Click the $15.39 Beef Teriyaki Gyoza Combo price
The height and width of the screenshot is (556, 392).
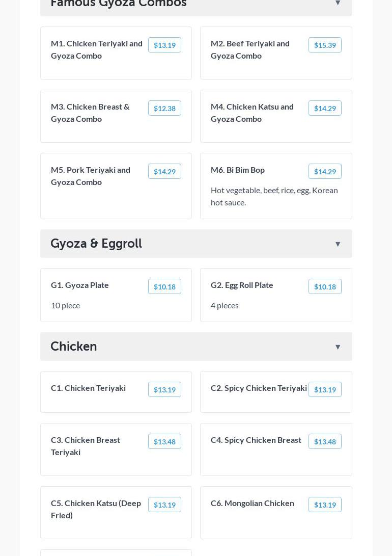[x=325, y=45]
